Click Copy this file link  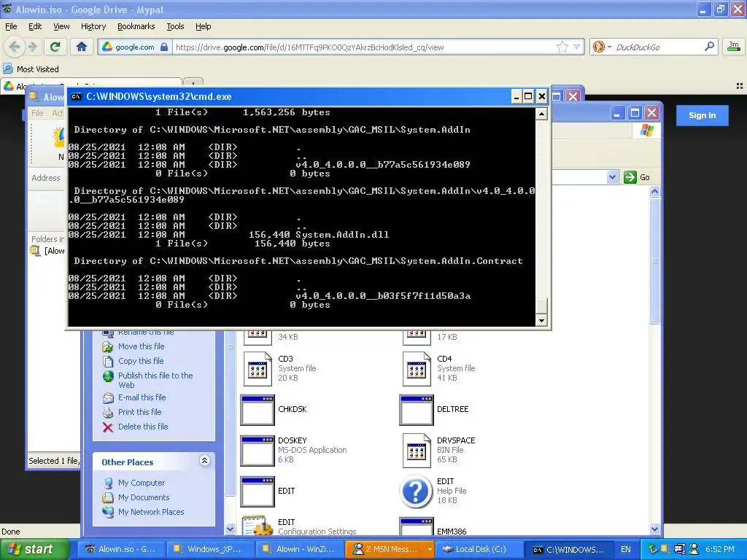[x=141, y=361]
